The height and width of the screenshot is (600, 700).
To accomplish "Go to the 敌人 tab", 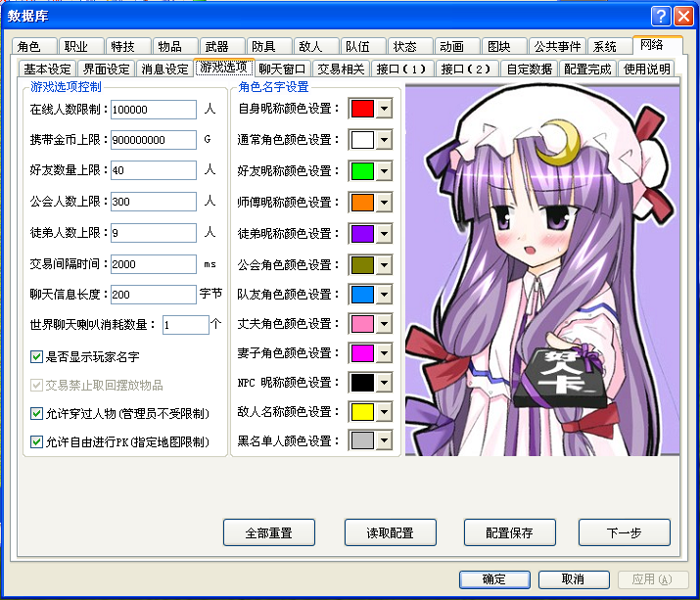I will point(316,46).
